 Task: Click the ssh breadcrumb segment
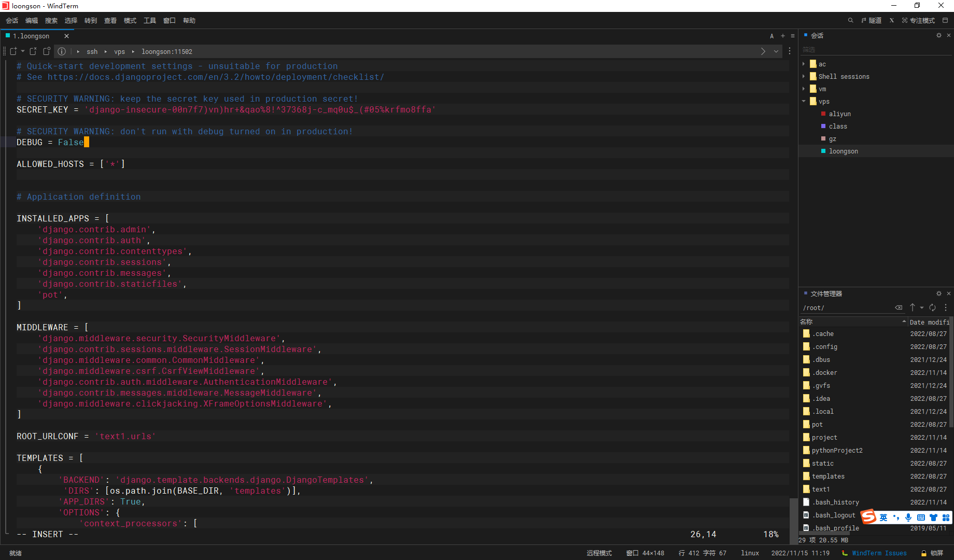92,52
